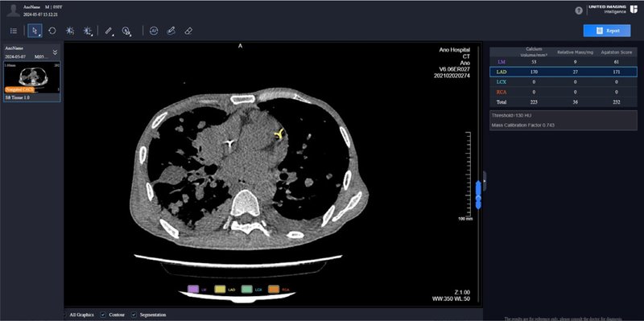Select the highlighted LAD row label

click(502, 72)
